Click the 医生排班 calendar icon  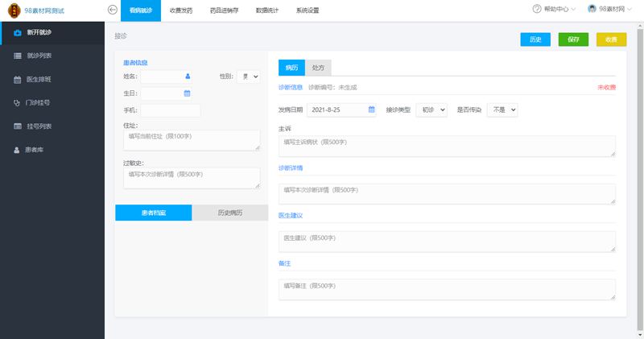pos(18,80)
